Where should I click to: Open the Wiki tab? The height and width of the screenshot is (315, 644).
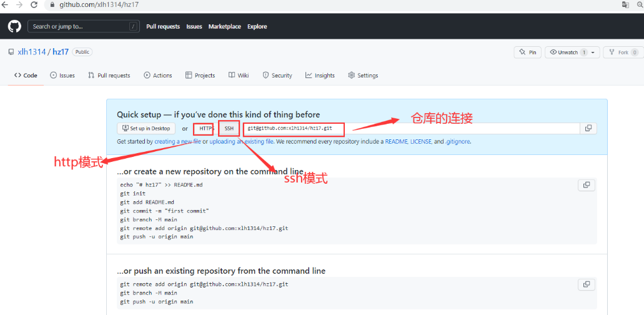coord(239,76)
